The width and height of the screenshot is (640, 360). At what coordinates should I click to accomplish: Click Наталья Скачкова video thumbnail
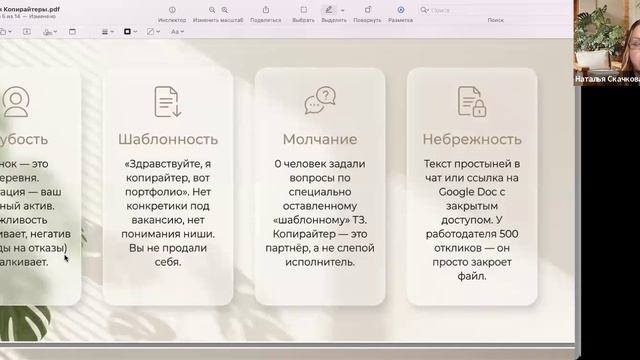607,42
